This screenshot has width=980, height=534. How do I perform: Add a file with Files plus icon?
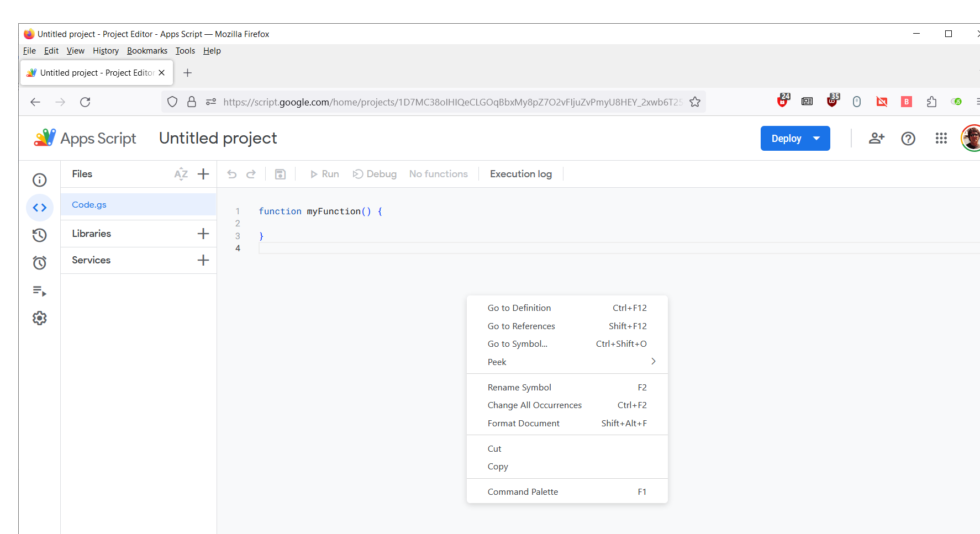coord(203,174)
